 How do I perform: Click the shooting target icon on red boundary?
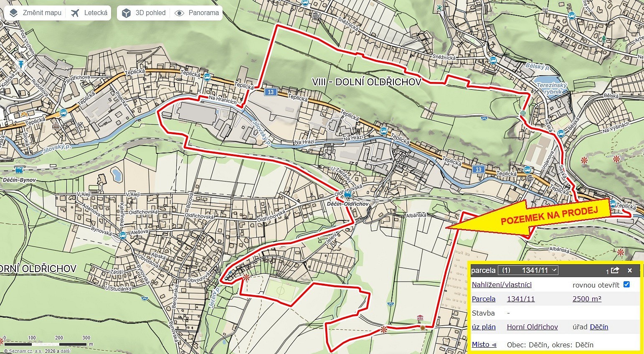tap(522, 113)
